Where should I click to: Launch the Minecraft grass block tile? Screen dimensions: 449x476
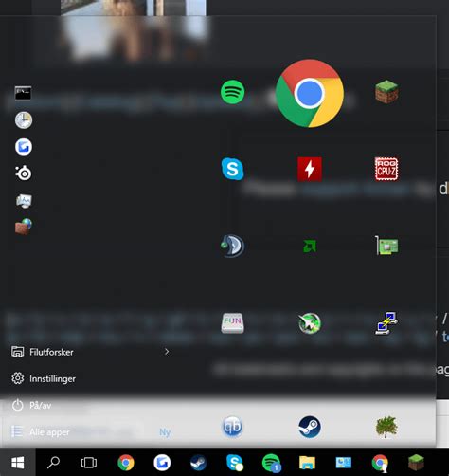(x=386, y=92)
